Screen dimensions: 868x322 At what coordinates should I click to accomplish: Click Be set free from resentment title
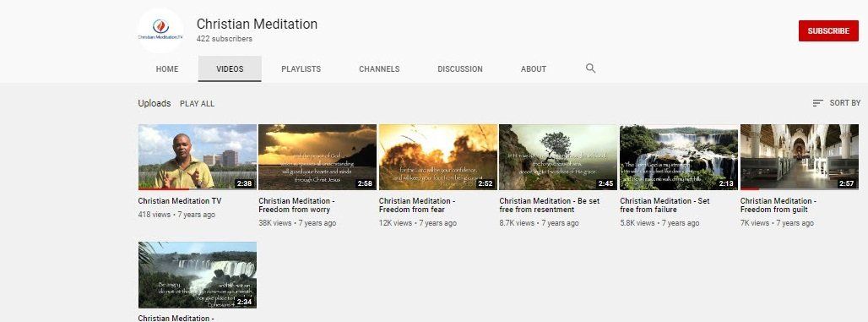point(549,205)
